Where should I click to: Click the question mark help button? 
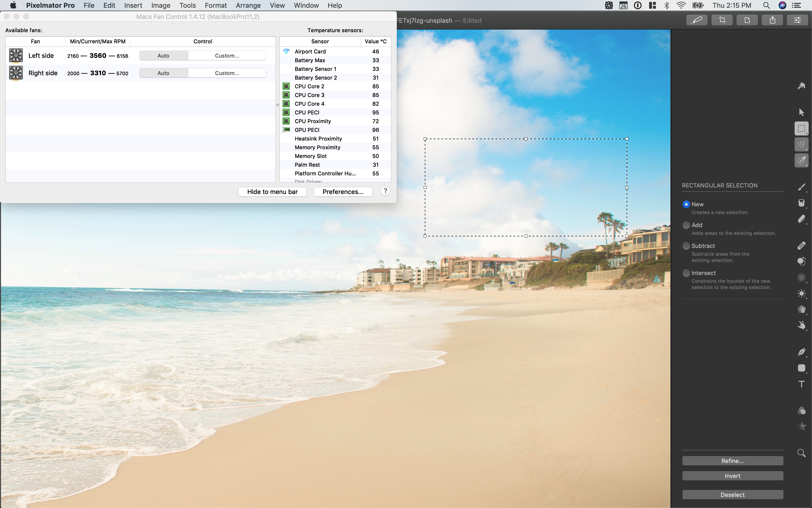385,191
